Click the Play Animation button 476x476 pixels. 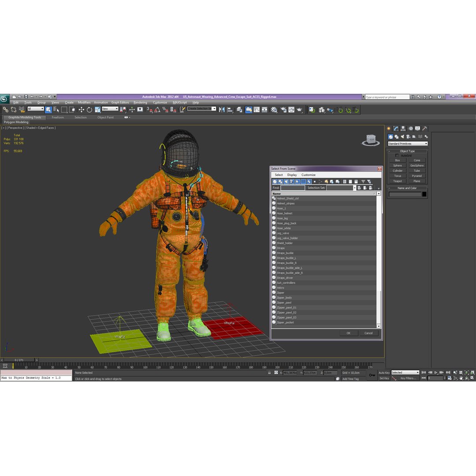436,372
